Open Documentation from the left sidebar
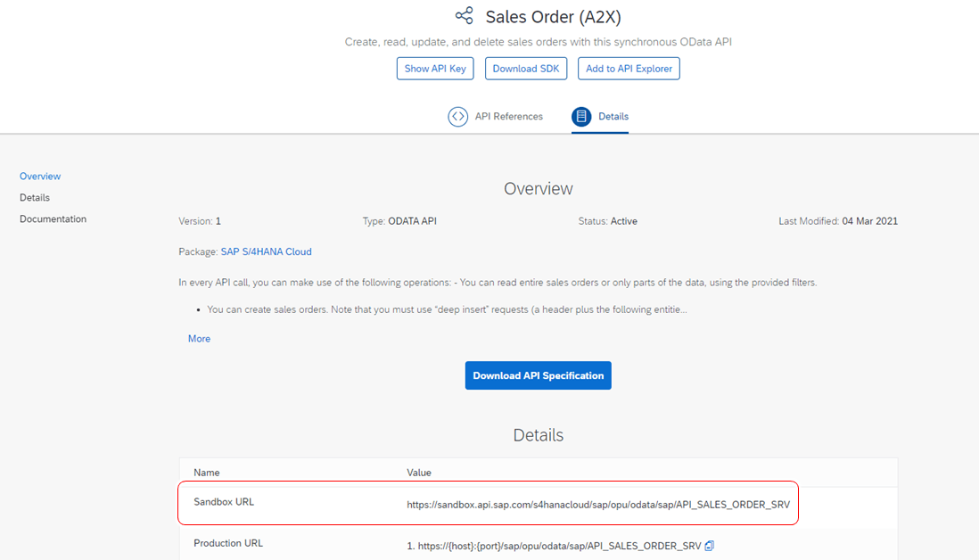 (x=53, y=219)
